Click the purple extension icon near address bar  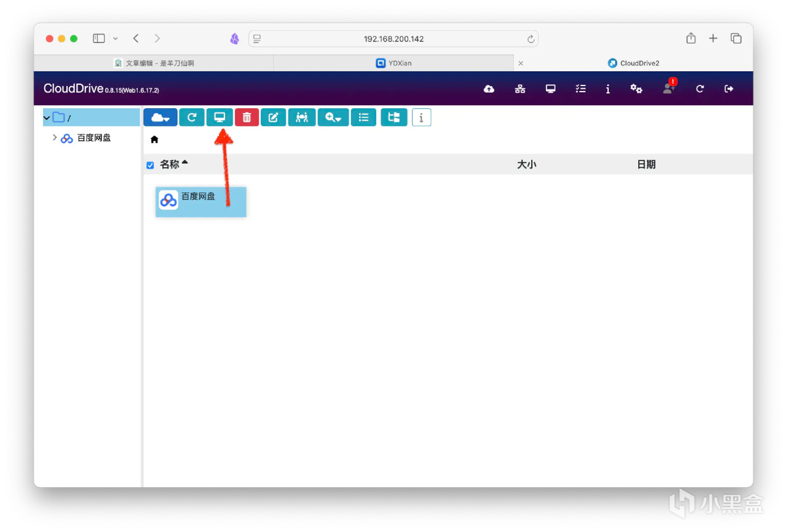coord(234,39)
